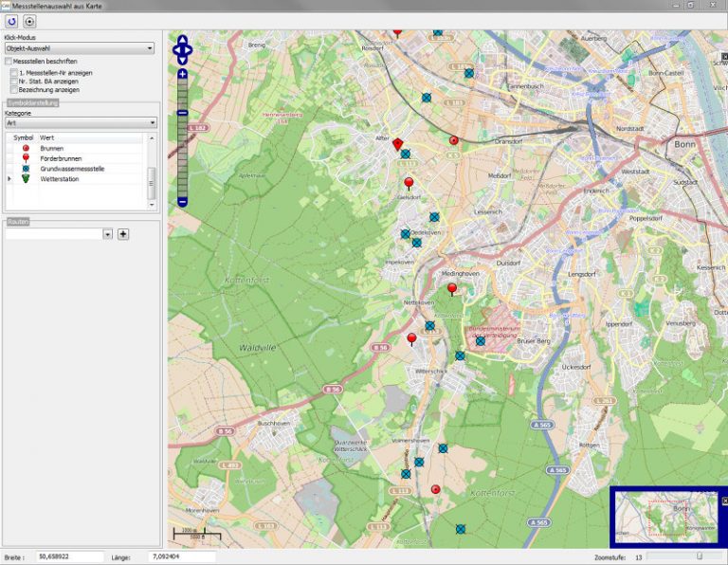The width and height of the screenshot is (728, 565).
Task: Pan the map north with up arrow
Action: (x=182, y=39)
